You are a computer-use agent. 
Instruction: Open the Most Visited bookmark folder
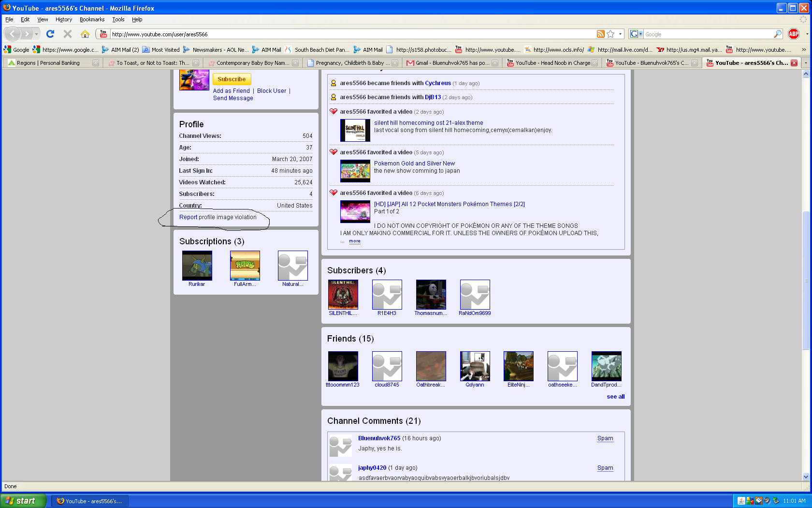(x=161, y=49)
